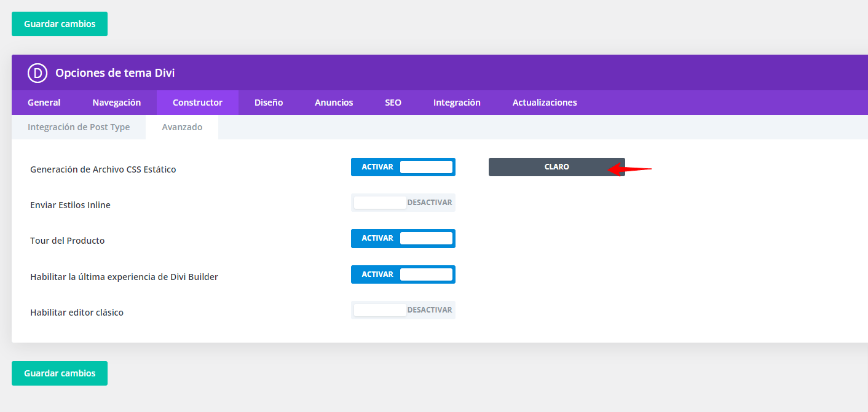Switch to the Integración tab

(x=457, y=103)
